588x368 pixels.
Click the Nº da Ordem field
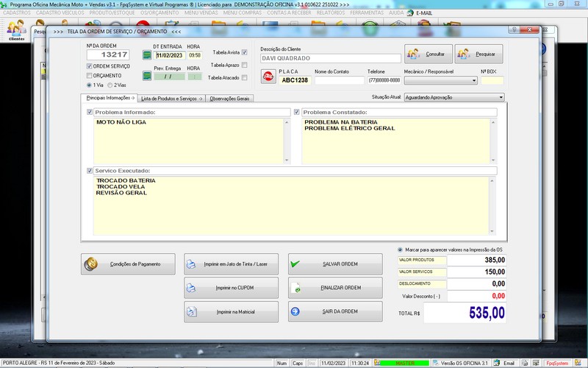point(108,54)
